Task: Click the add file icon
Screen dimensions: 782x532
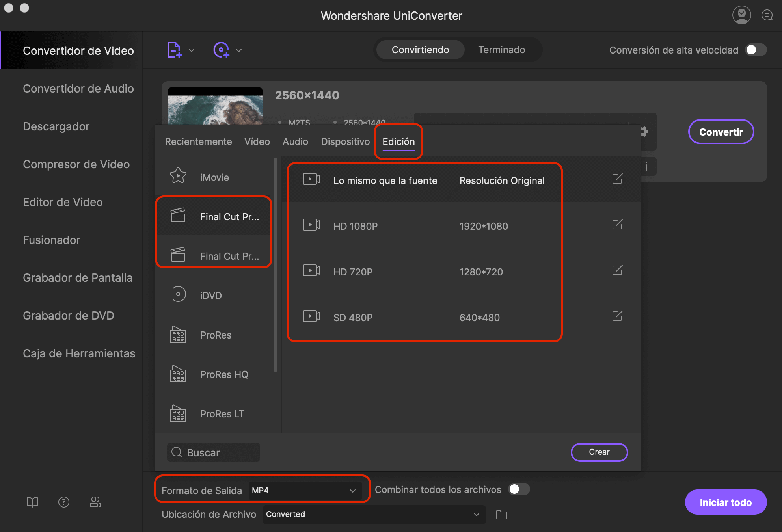Action: tap(174, 50)
